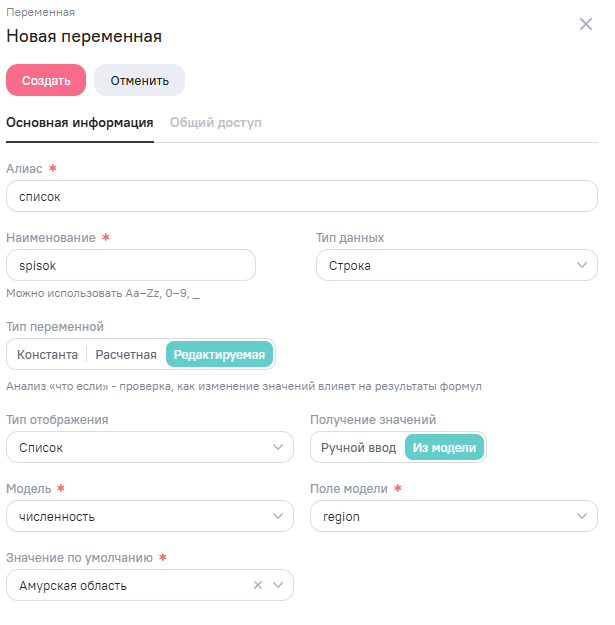
Task: Expand the default value dropdown arrow
Action: [x=278, y=585]
